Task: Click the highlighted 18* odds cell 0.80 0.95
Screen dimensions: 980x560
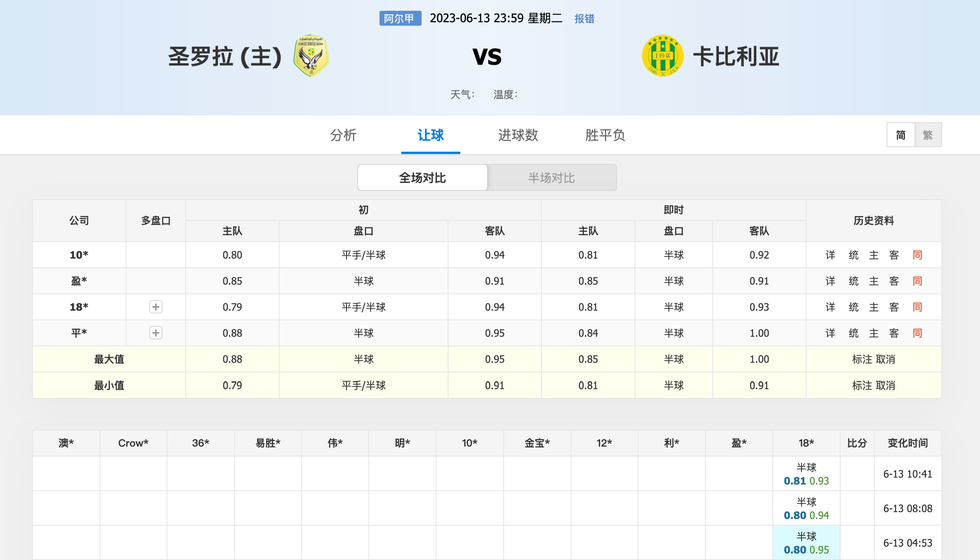Action: (806, 543)
